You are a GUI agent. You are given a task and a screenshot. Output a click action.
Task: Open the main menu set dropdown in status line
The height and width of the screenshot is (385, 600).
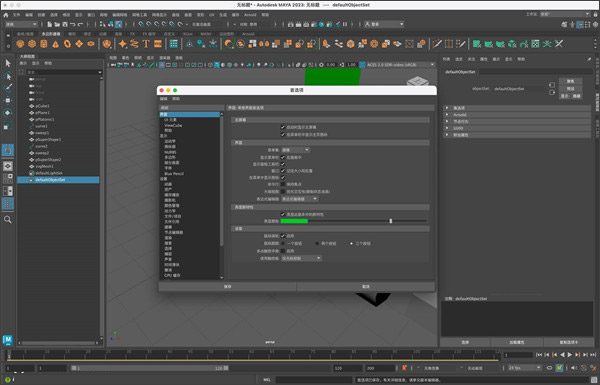(21, 24)
